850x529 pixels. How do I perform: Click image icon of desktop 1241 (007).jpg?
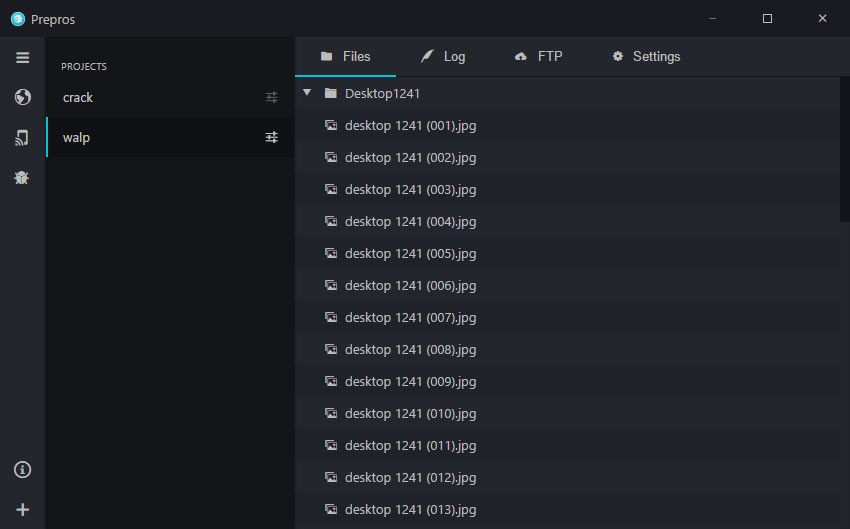click(331, 317)
